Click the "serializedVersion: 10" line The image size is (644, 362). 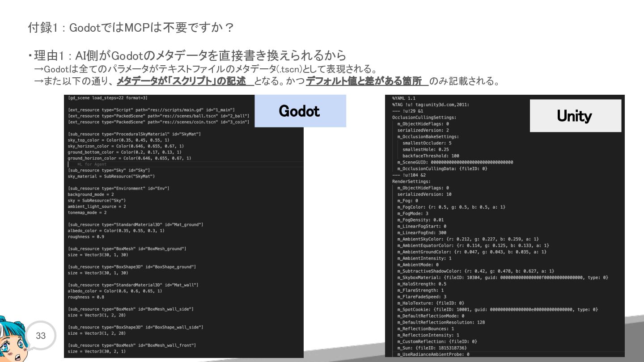[424, 194]
